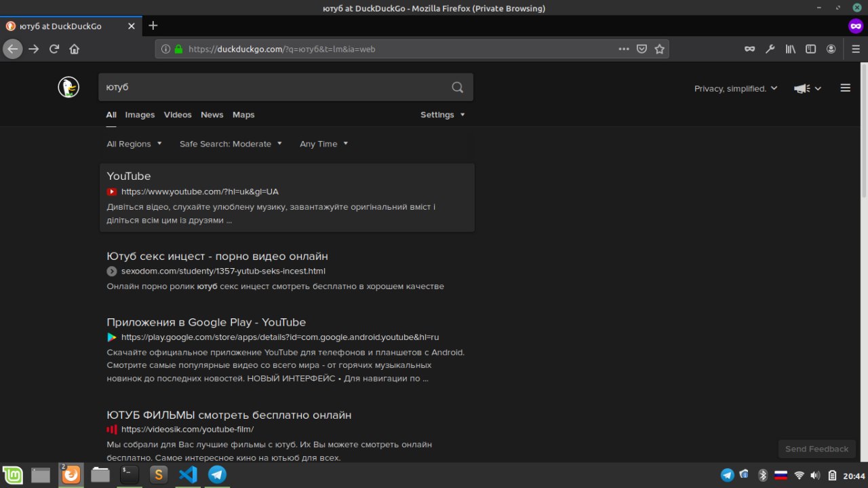The width and height of the screenshot is (868, 488).
Task: Open the Settings dropdown
Action: tap(443, 115)
